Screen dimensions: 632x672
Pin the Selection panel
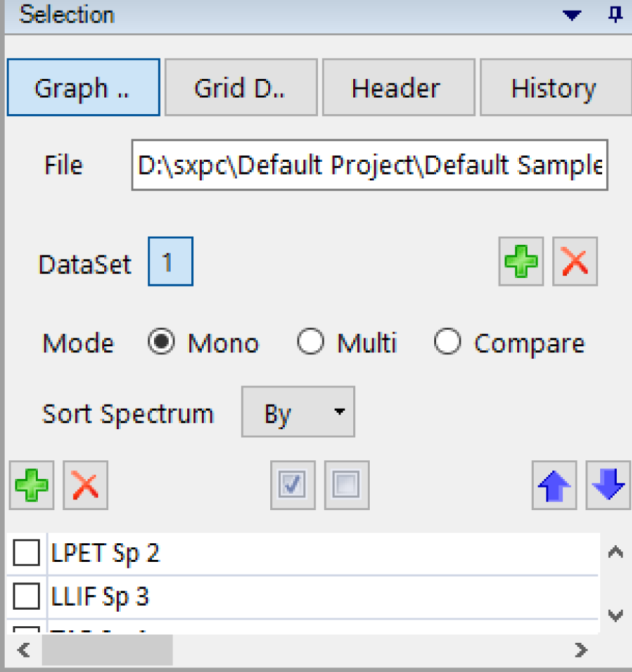[x=615, y=15]
